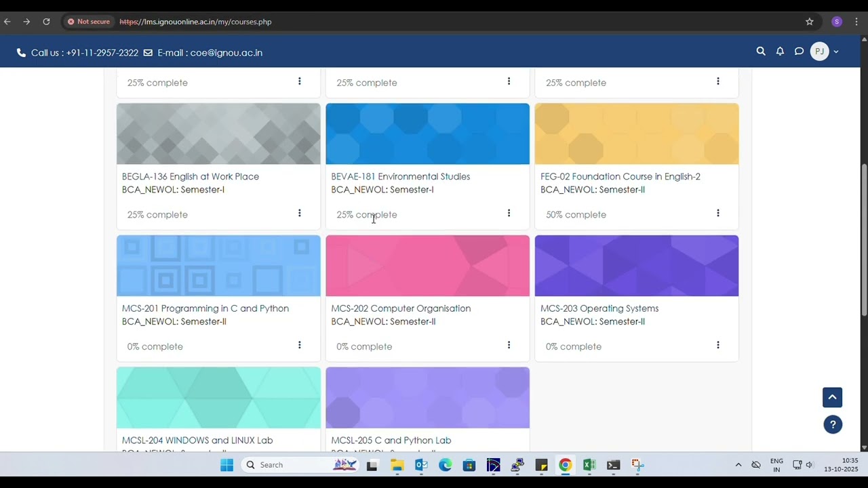
Task: Open the help question mark button
Action: 833,425
